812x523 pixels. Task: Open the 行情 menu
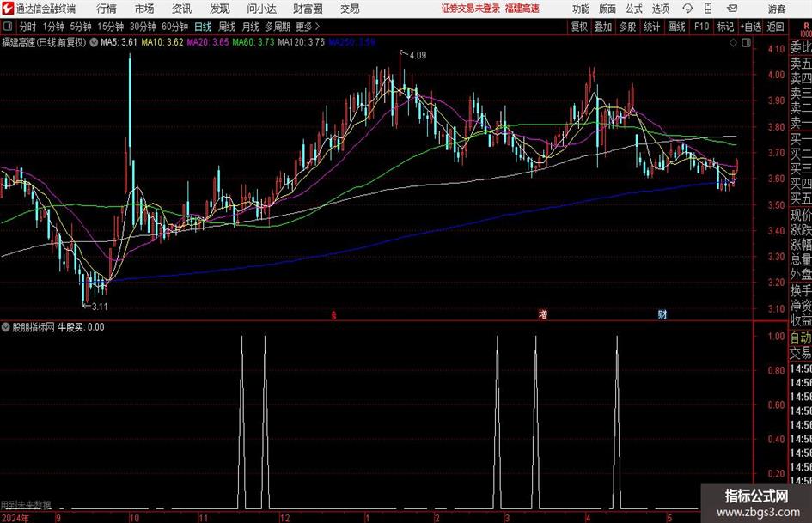tap(107, 9)
